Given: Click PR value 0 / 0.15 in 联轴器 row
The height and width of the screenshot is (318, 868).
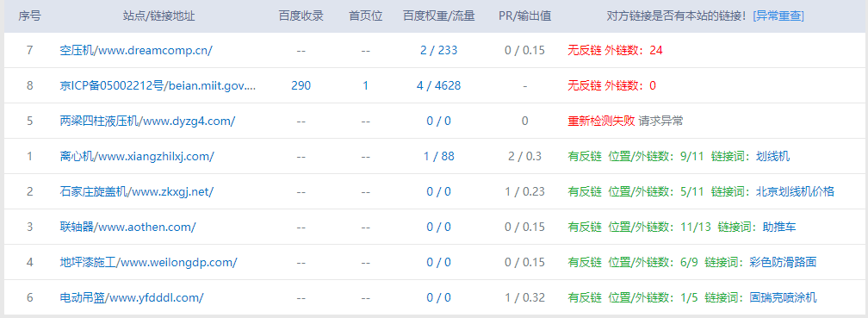Looking at the screenshot, I should 524,228.
